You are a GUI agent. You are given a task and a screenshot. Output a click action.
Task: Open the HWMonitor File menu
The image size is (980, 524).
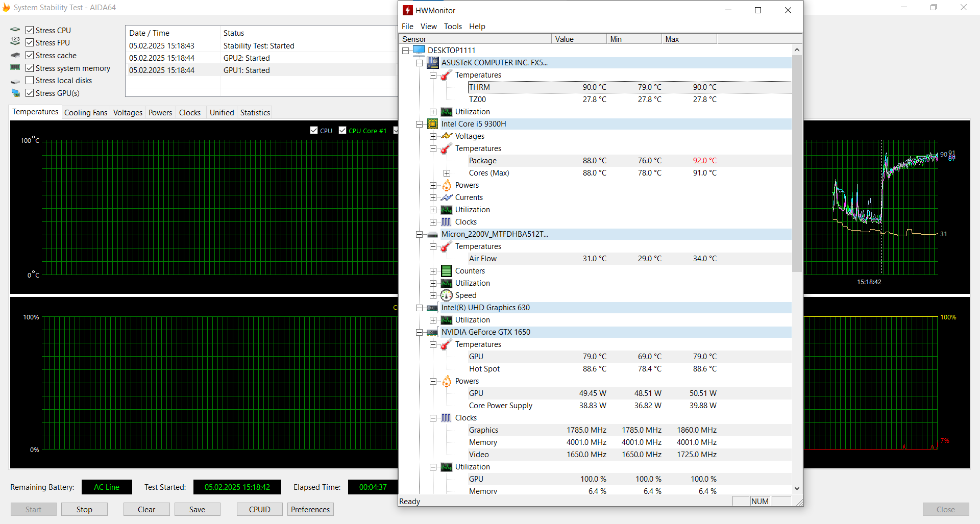click(407, 27)
